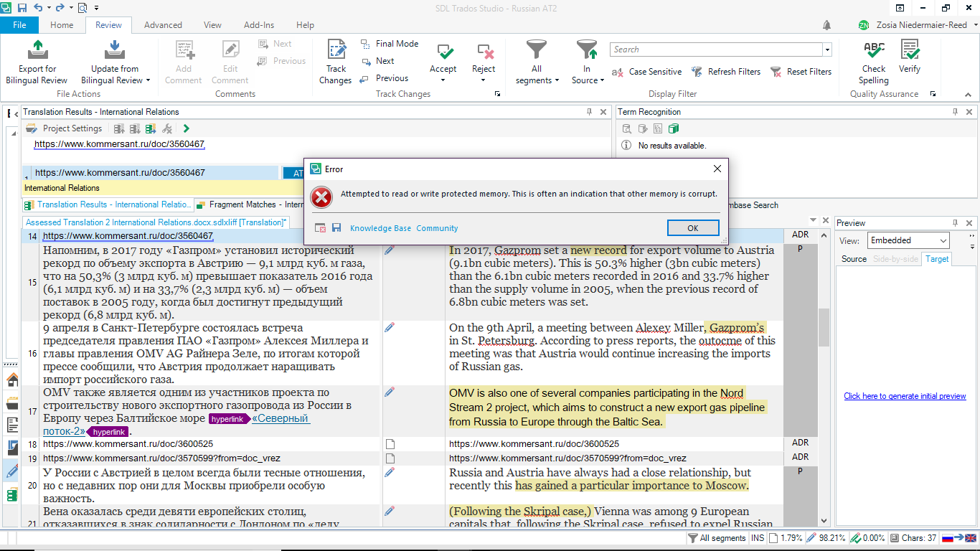Toggle Final Mode
Screen dimensions: 980x551
tap(389, 44)
